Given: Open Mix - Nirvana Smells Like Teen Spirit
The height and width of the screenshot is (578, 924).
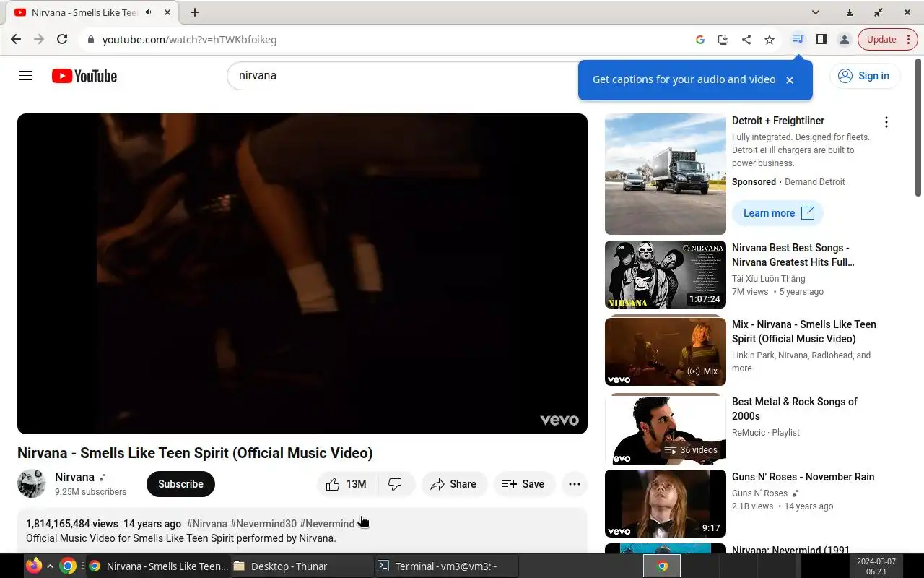Looking at the screenshot, I should 804,332.
